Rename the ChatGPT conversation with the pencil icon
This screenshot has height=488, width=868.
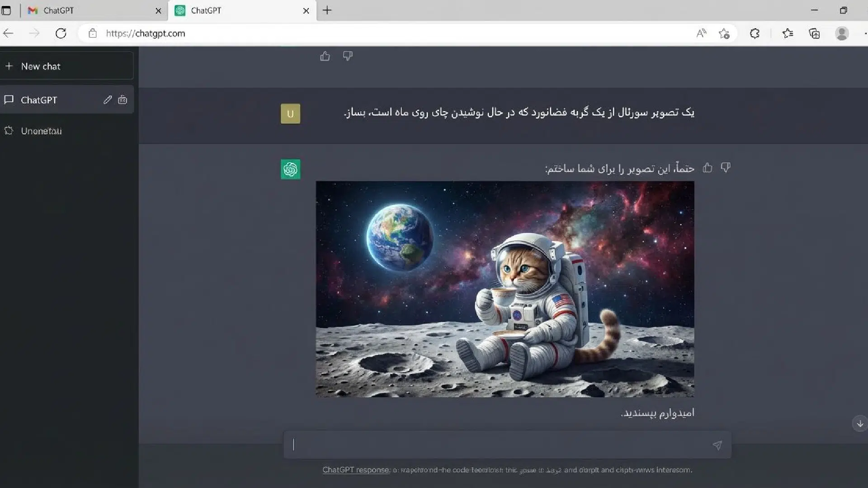pyautogui.click(x=107, y=100)
